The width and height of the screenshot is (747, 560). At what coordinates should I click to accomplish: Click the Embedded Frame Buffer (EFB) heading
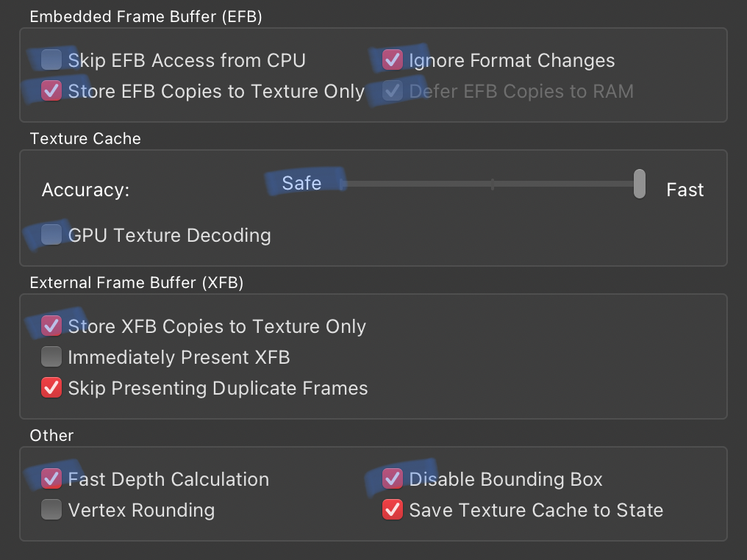pyautogui.click(x=146, y=17)
